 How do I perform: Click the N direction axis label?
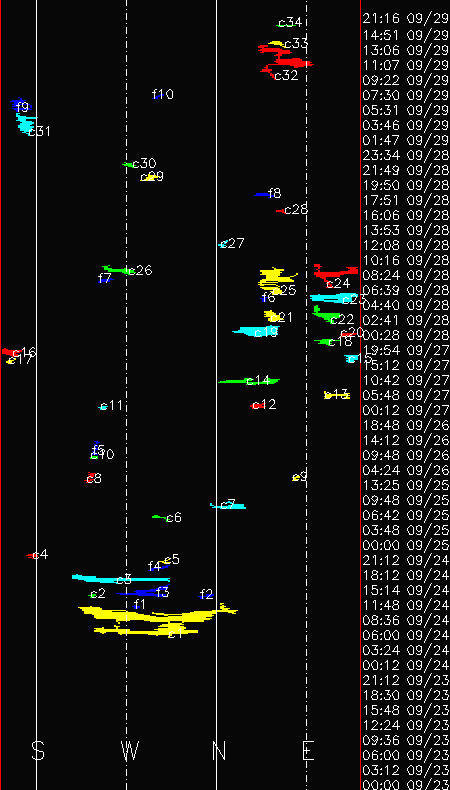click(219, 751)
